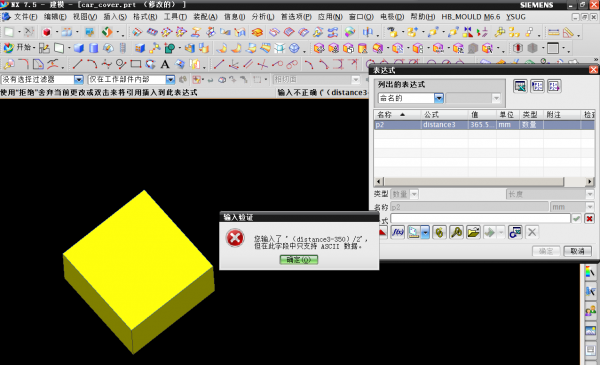Click the open referenced parts folder icon
Image resolution: width=600 pixels, height=365 pixels.
click(473, 232)
